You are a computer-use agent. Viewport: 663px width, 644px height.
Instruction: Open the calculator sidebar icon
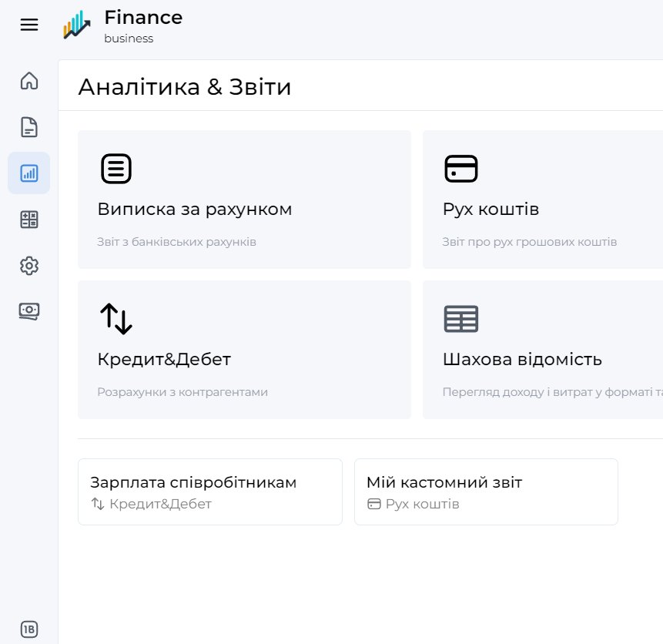click(29, 220)
